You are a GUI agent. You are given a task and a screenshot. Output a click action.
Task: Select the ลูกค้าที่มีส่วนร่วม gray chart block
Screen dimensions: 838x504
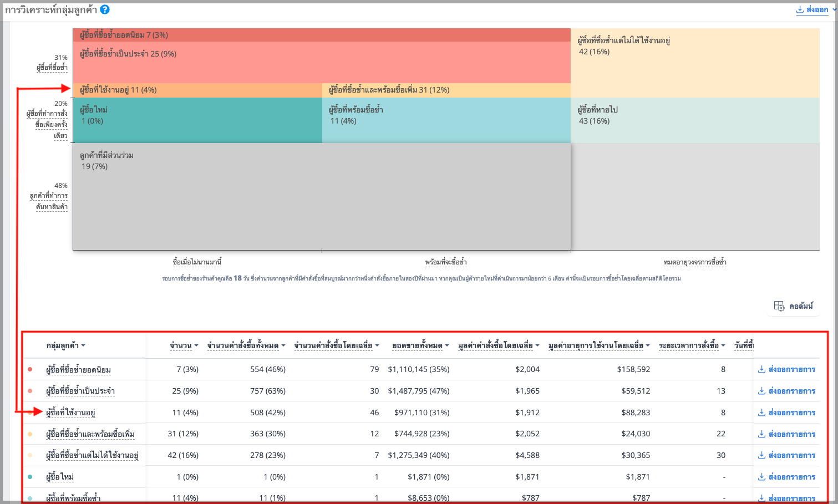(322, 197)
